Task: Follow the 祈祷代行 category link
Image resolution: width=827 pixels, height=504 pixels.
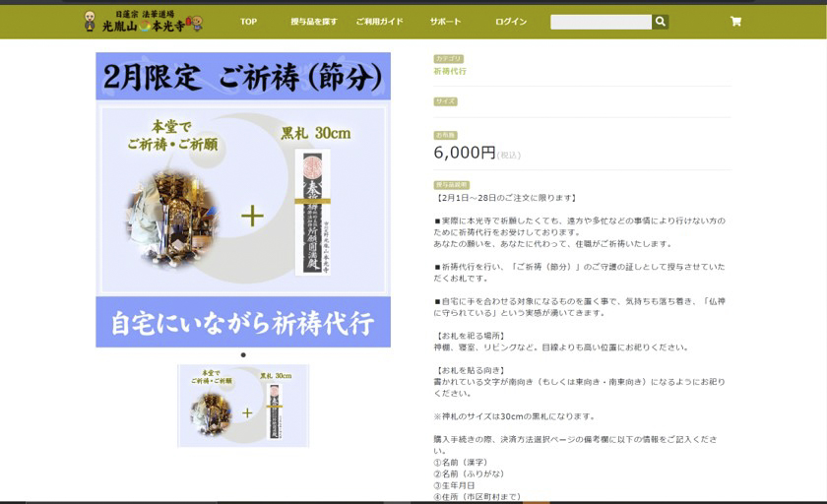Action: click(x=450, y=71)
